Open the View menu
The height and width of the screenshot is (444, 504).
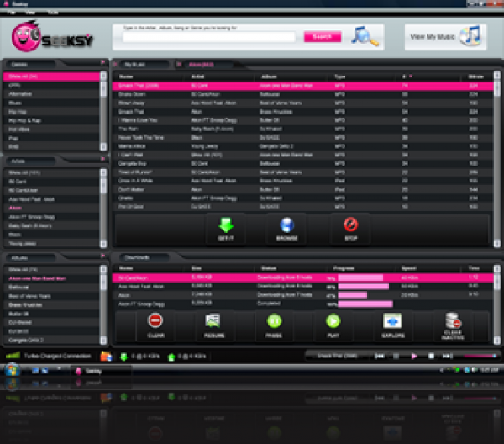(30, 13)
